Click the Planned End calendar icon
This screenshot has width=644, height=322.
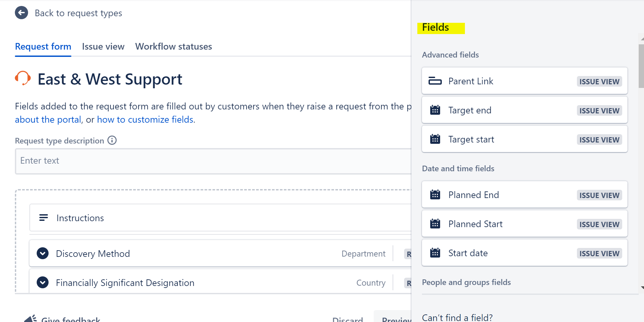(x=435, y=195)
